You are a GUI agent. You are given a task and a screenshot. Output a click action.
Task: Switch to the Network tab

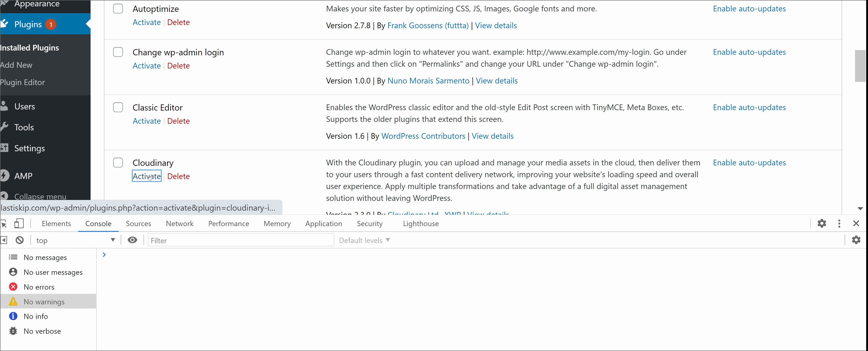pyautogui.click(x=180, y=223)
